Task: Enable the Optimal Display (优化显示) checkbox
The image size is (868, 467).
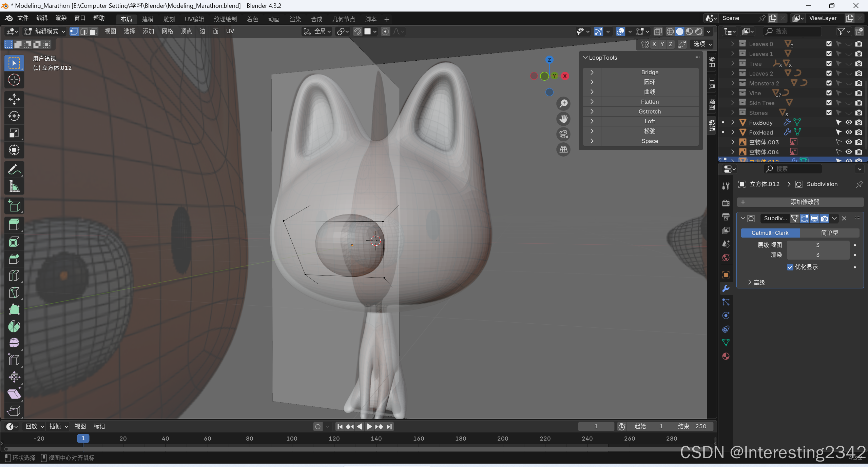Action: (x=790, y=267)
